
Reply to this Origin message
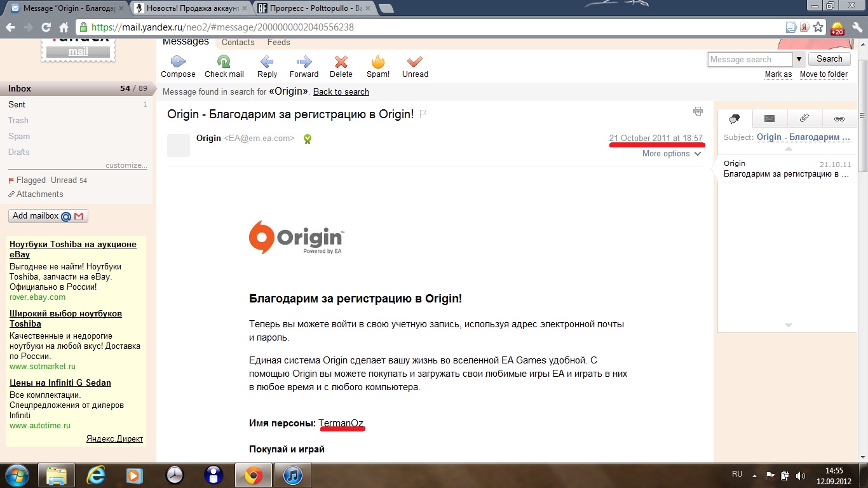pyautogui.click(x=267, y=62)
